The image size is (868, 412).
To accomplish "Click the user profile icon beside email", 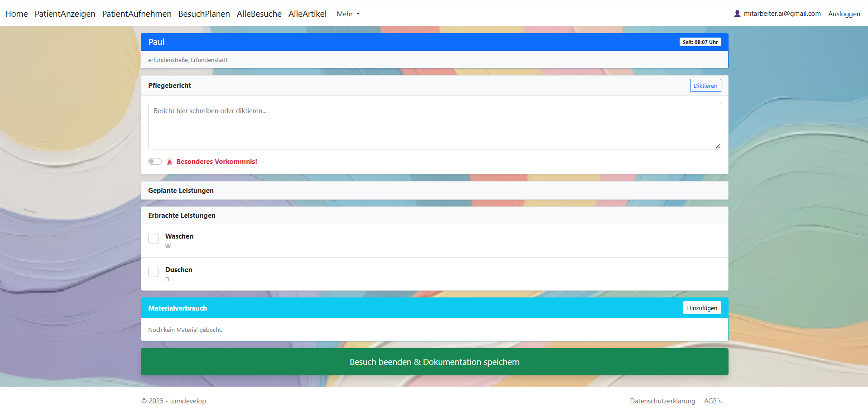I will (x=737, y=14).
